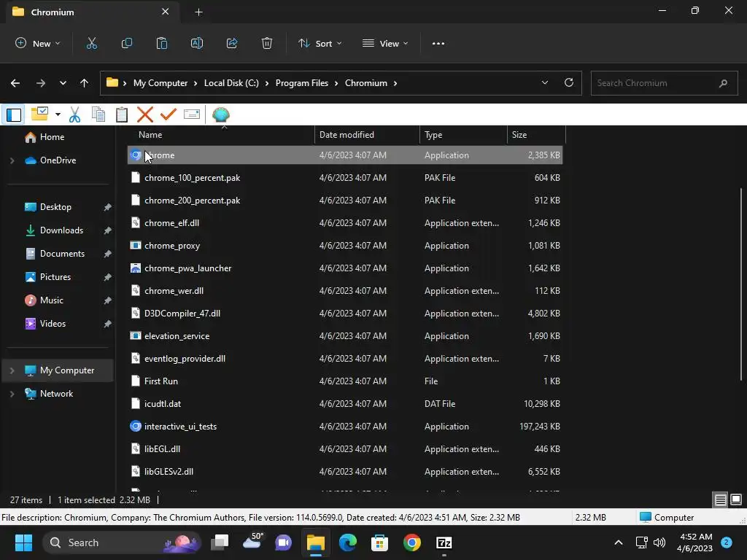Click the vertical scrollbar of file list
This screenshot has width=747, height=560.
(x=741, y=284)
